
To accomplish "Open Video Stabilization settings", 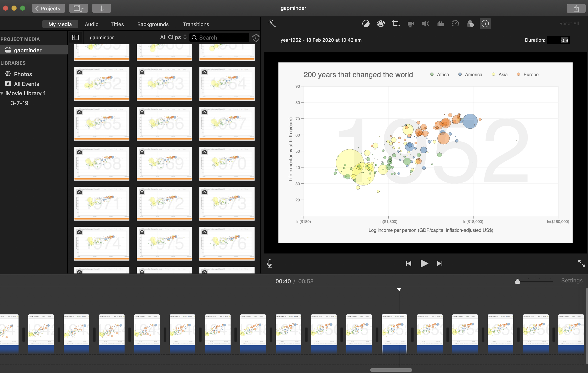I will [411, 23].
